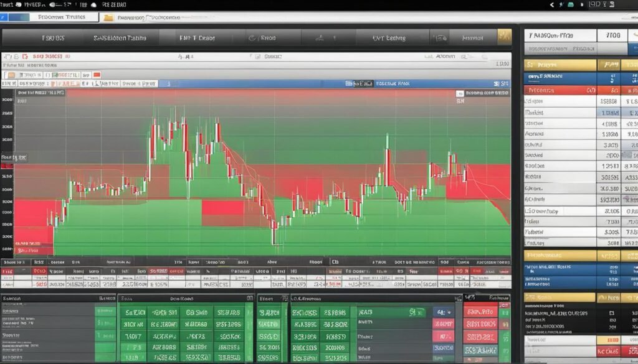
Task: Click the orange square icon in the chart toolbar
Action: click(x=11, y=75)
